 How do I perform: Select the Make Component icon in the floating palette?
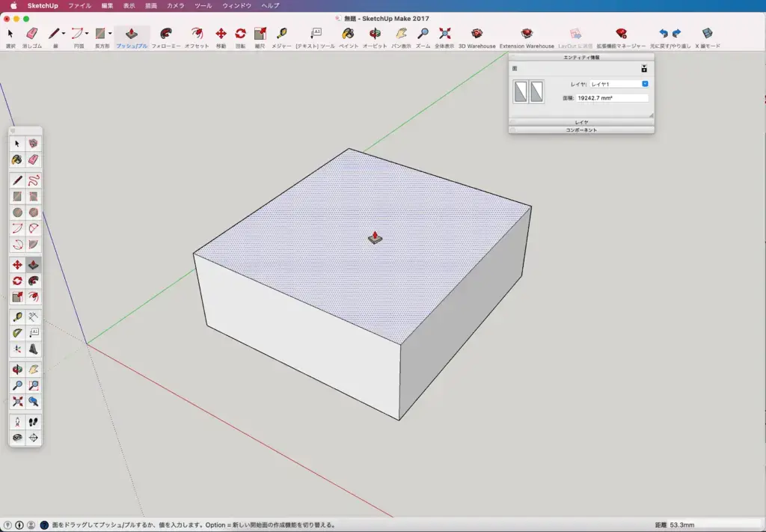click(33, 144)
